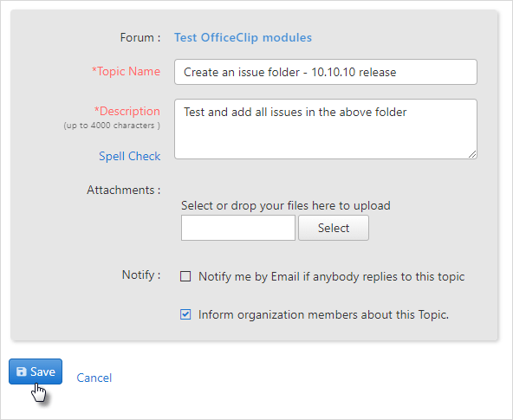Save the new forum topic
513x420 pixels.
click(x=36, y=372)
